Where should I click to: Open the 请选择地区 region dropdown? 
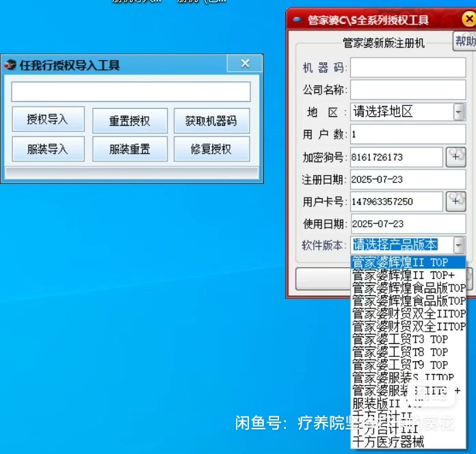coord(458,112)
